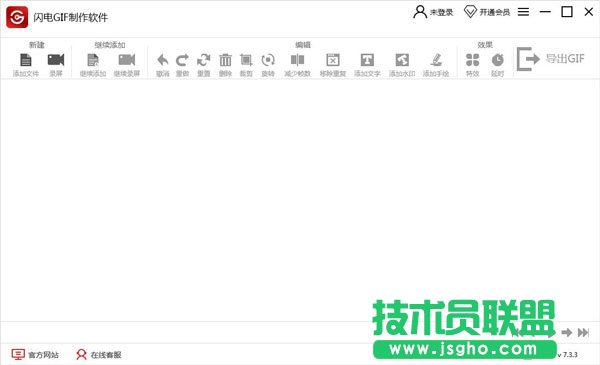Open the 官方网站 link
600x365 pixels.
point(35,355)
